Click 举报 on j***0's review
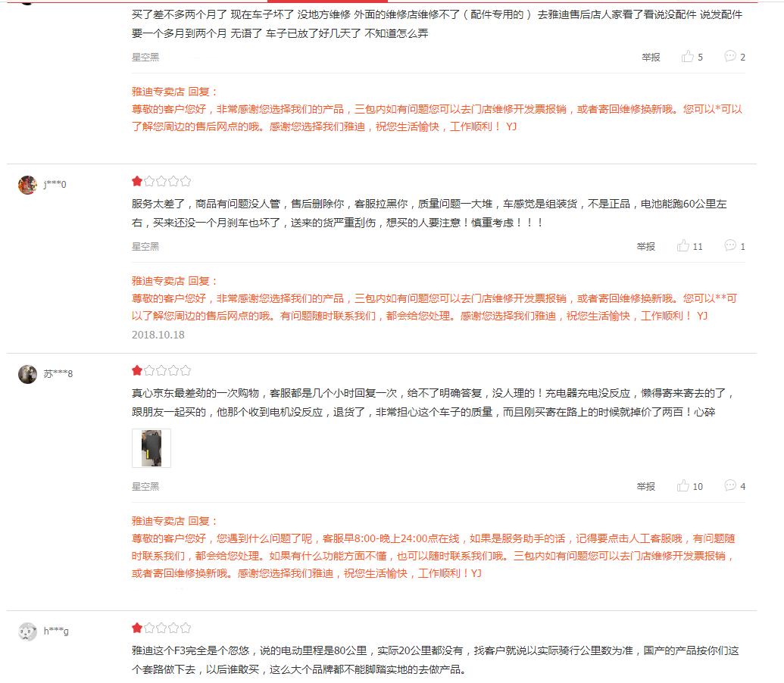 click(x=645, y=245)
